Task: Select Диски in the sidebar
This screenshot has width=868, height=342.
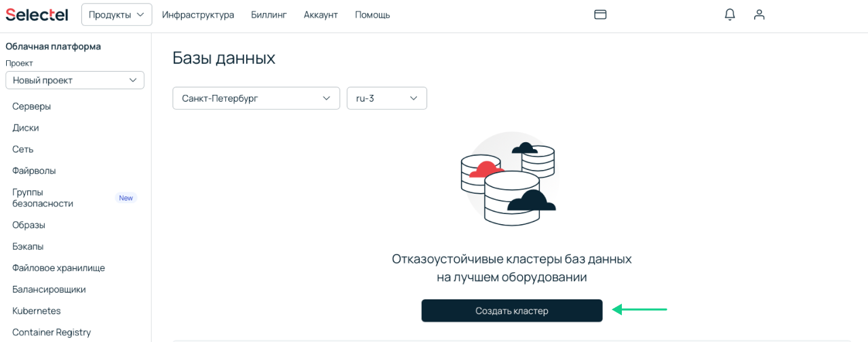Action: 25,128
